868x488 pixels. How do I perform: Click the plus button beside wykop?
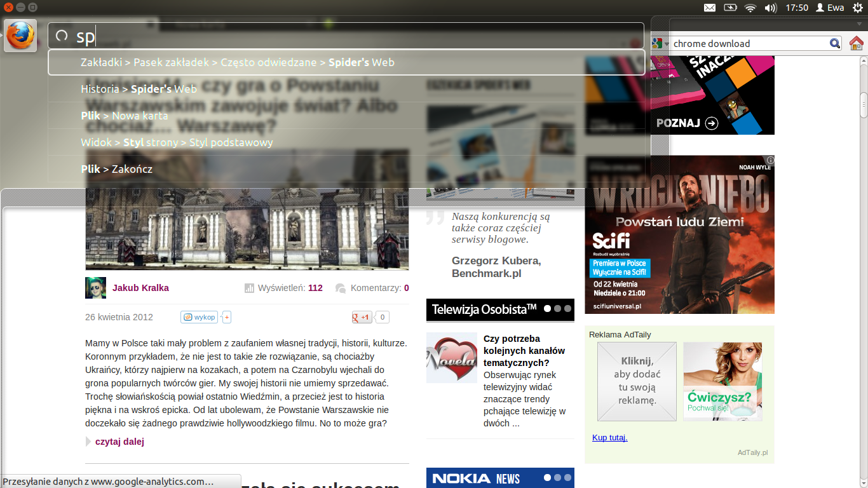[227, 317]
